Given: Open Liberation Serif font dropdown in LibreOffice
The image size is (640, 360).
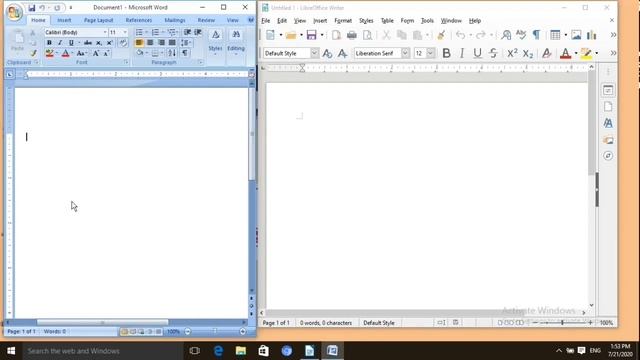Looking at the screenshot, I should pyautogui.click(x=405, y=53).
